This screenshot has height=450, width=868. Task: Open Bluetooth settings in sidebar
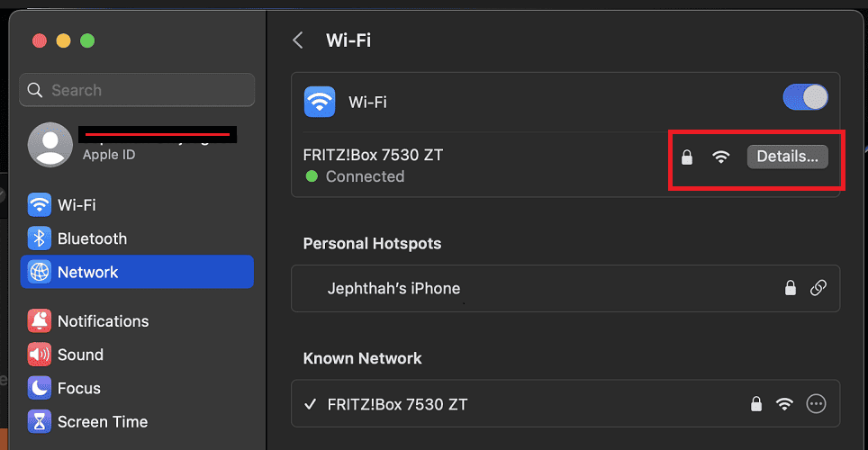(92, 238)
